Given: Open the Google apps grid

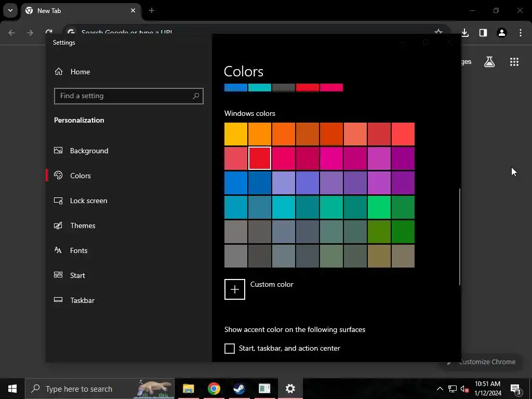Looking at the screenshot, I should pos(514,62).
